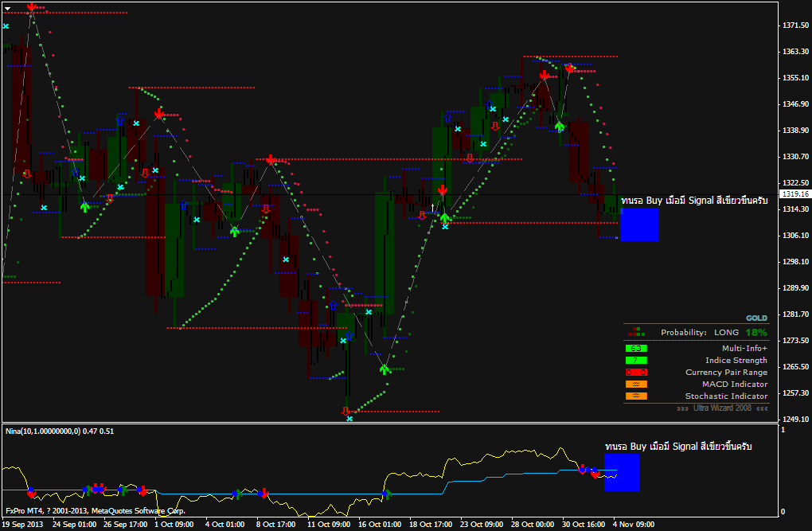The height and width of the screenshot is (531, 812).
Task: Click the 'Indice Strength' label
Action: [x=736, y=360]
